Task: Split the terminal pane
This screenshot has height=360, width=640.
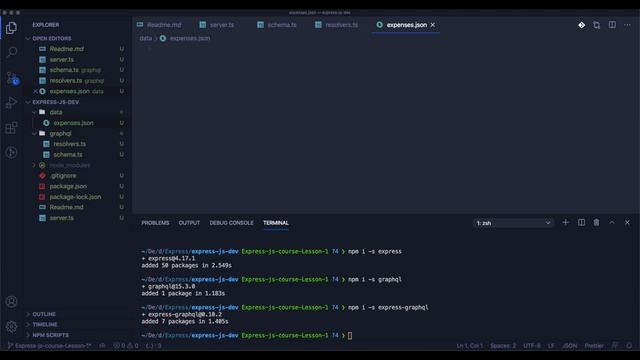Action: click(581, 222)
